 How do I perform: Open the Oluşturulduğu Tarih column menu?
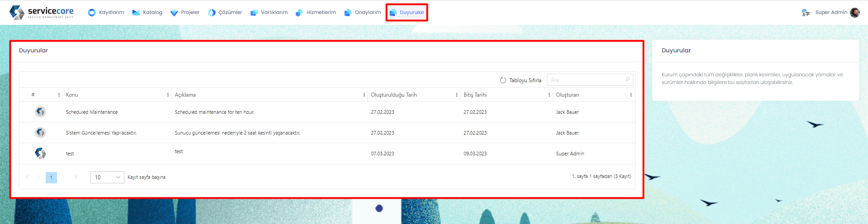pos(456,95)
